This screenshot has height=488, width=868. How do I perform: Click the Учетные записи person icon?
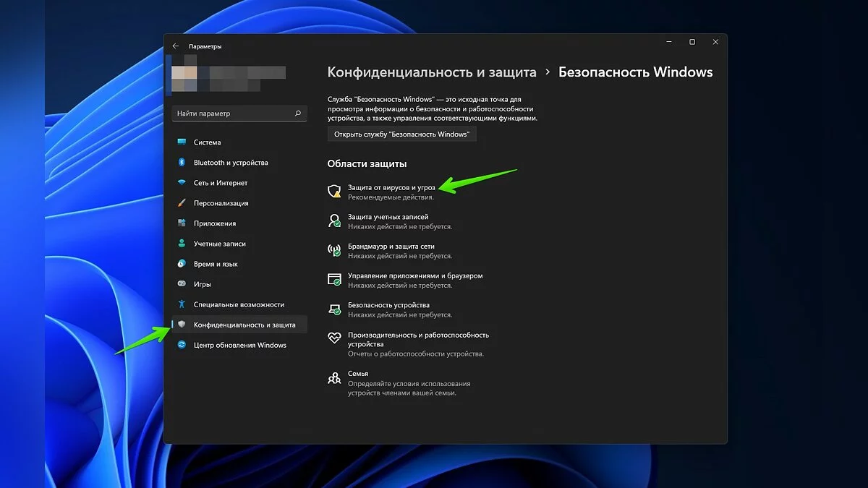182,244
